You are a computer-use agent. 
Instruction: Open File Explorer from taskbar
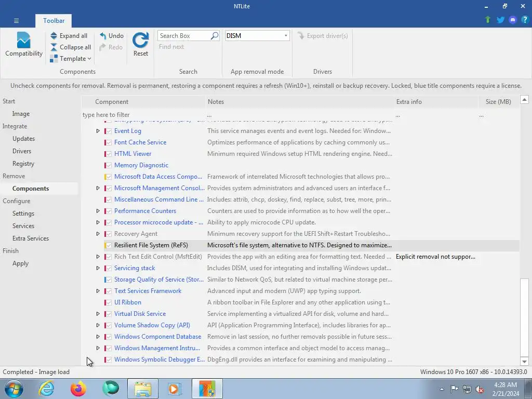pyautogui.click(x=143, y=389)
